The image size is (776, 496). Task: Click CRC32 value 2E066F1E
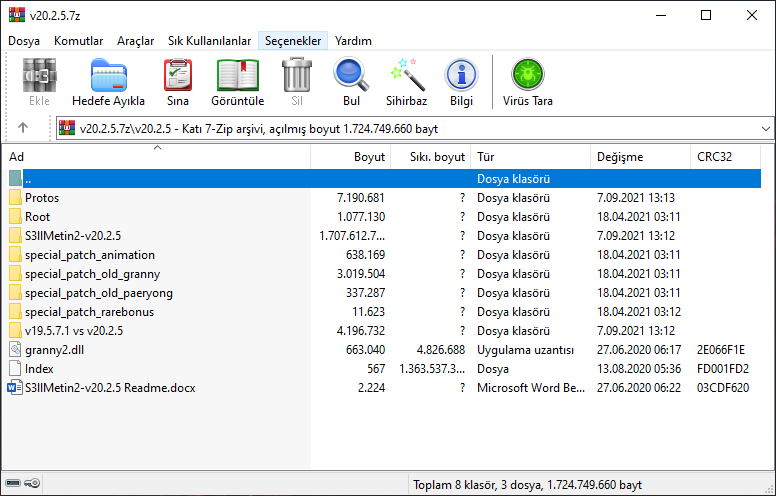coord(721,349)
